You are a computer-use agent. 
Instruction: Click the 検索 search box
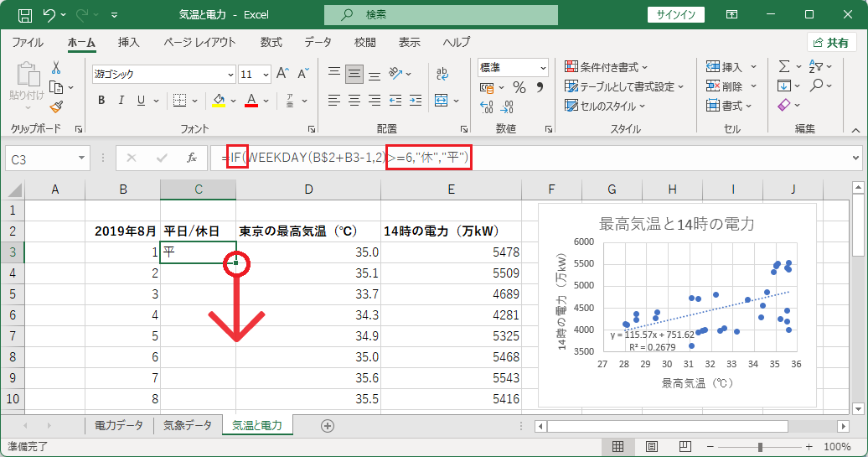[442, 15]
